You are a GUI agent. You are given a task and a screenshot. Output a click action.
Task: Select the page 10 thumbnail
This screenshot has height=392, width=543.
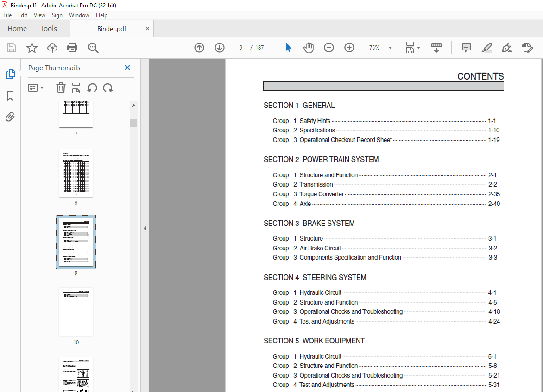(x=76, y=312)
